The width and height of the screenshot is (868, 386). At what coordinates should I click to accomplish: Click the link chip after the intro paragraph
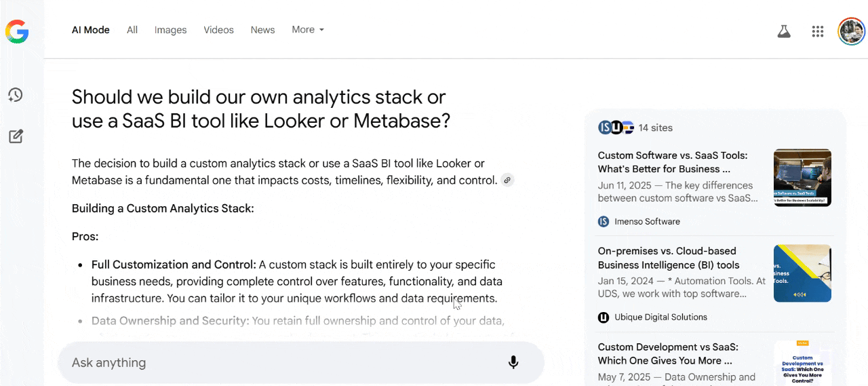pos(507,180)
